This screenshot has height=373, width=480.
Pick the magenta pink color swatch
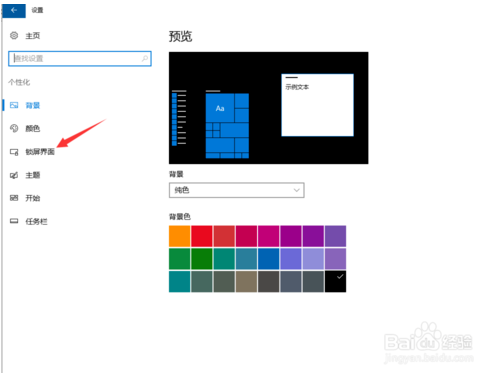269,236
